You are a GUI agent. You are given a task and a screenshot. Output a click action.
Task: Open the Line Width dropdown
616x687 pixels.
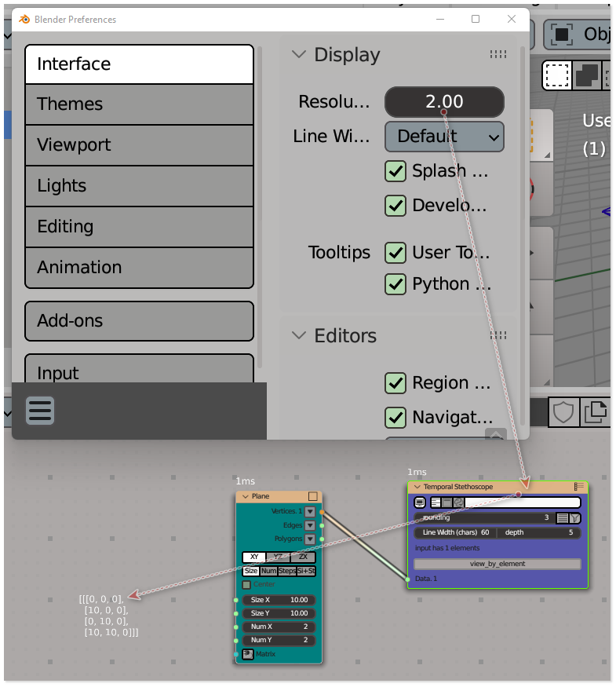coord(444,137)
